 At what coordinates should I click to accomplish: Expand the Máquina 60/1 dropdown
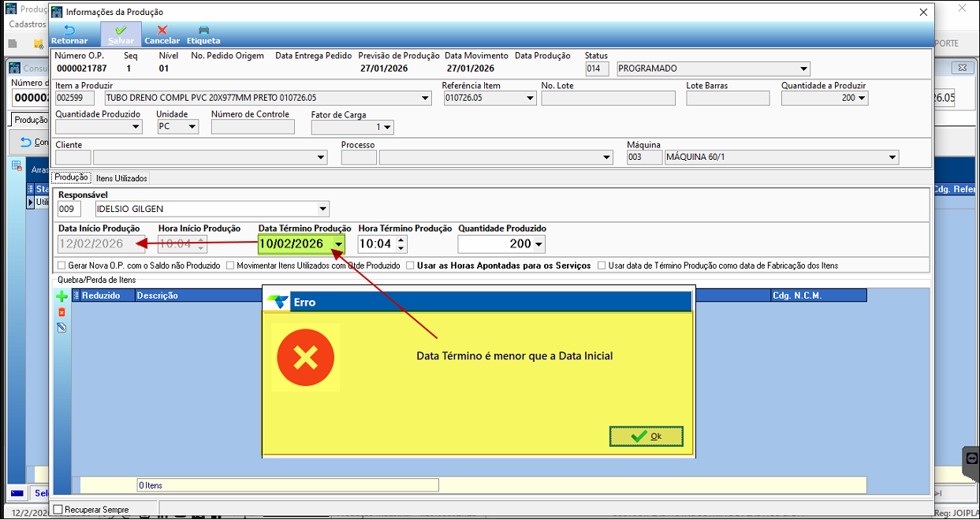[892, 158]
